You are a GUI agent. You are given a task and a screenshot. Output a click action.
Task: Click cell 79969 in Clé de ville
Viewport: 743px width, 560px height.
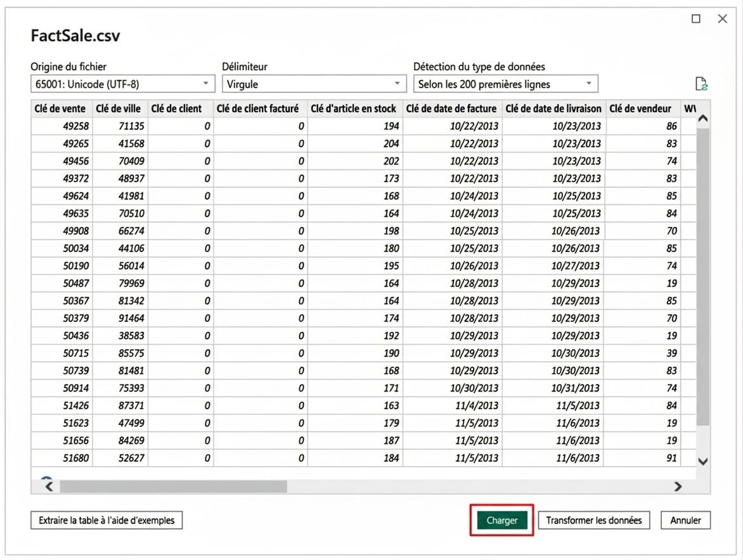[120, 284]
